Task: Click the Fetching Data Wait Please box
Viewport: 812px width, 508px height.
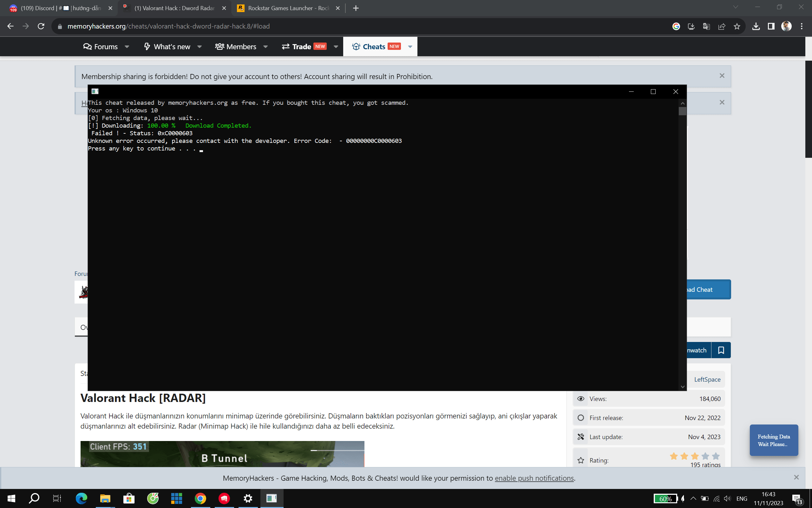Action: click(774, 440)
